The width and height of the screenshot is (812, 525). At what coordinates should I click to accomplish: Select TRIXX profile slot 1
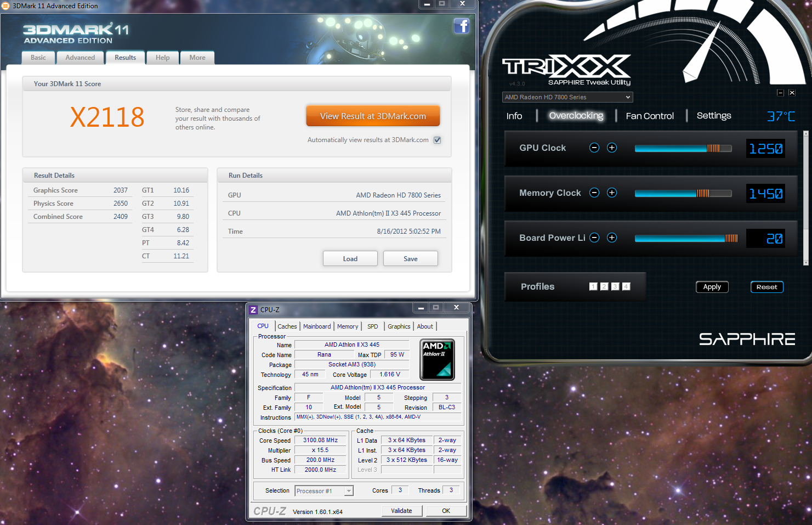[x=593, y=286]
